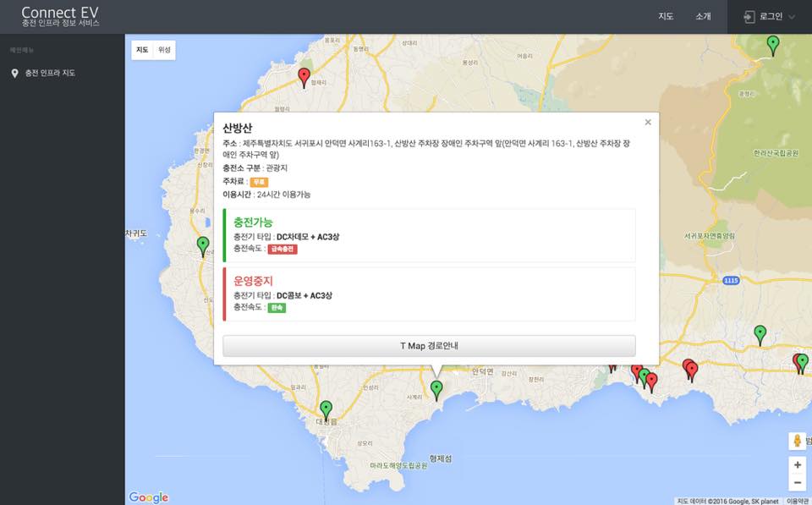
Task: Open T Map 경로안내 route guidance
Action: (x=429, y=345)
